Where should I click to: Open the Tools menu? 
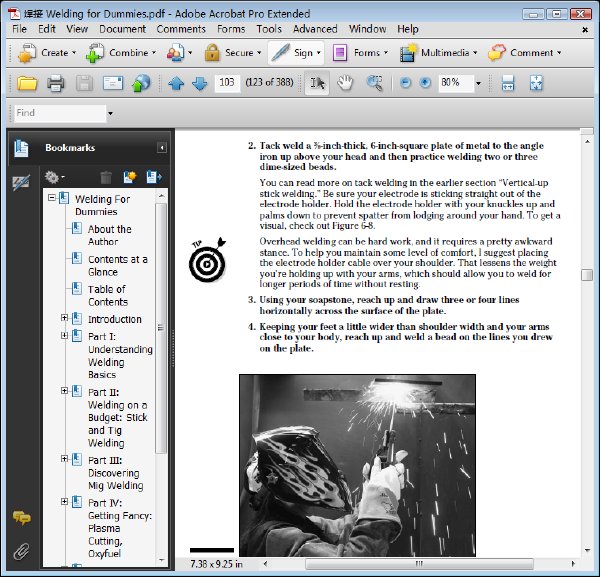point(269,29)
